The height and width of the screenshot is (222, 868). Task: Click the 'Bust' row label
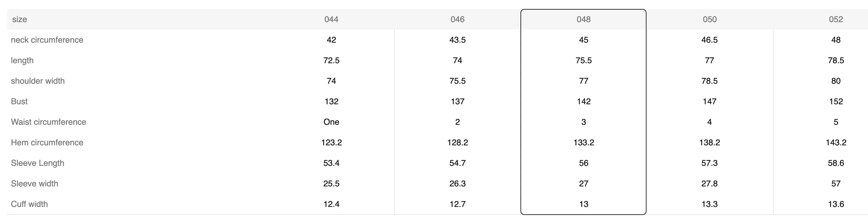[x=19, y=101]
